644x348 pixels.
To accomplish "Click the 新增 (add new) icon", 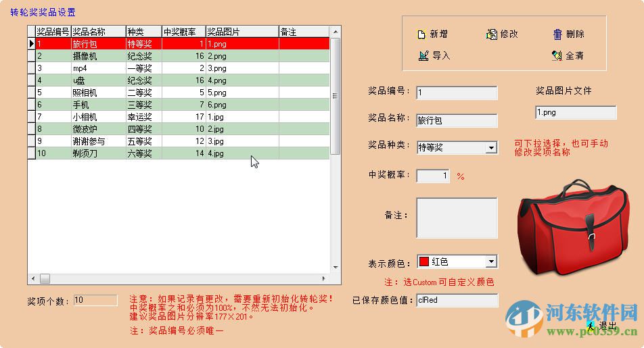I will [421, 34].
